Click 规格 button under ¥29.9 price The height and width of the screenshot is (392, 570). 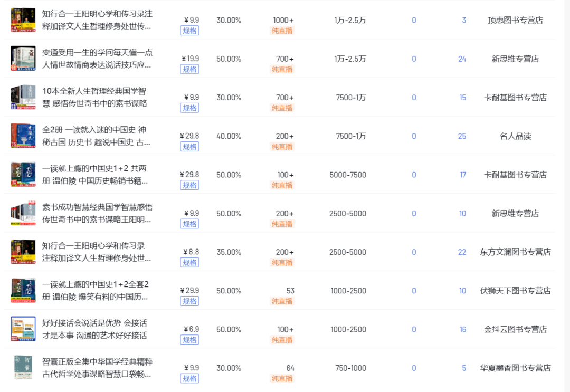190,301
